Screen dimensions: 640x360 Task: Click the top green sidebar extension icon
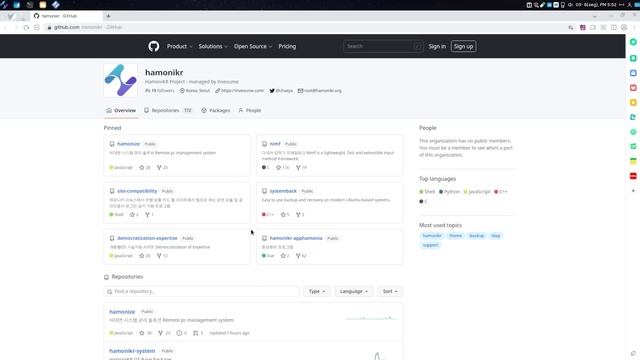tap(633, 42)
